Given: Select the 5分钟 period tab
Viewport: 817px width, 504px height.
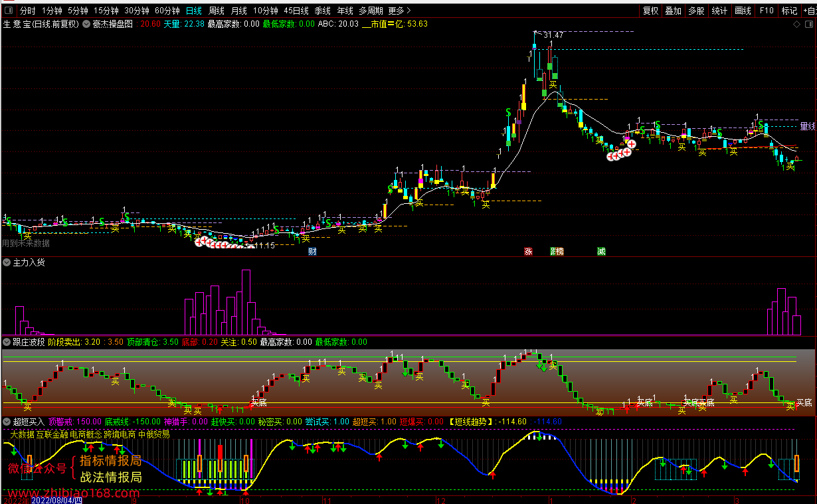Looking at the screenshot, I should (78, 11).
